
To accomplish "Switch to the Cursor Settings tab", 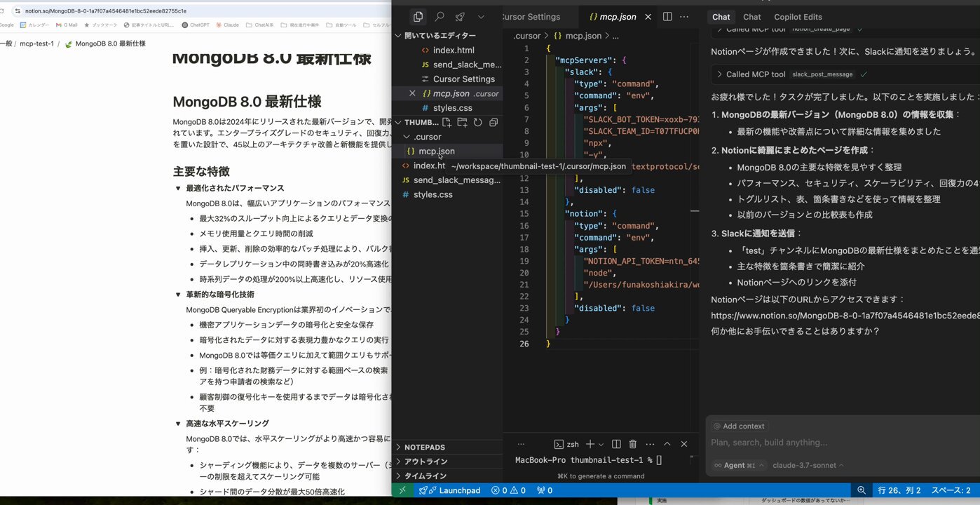I will pyautogui.click(x=532, y=17).
